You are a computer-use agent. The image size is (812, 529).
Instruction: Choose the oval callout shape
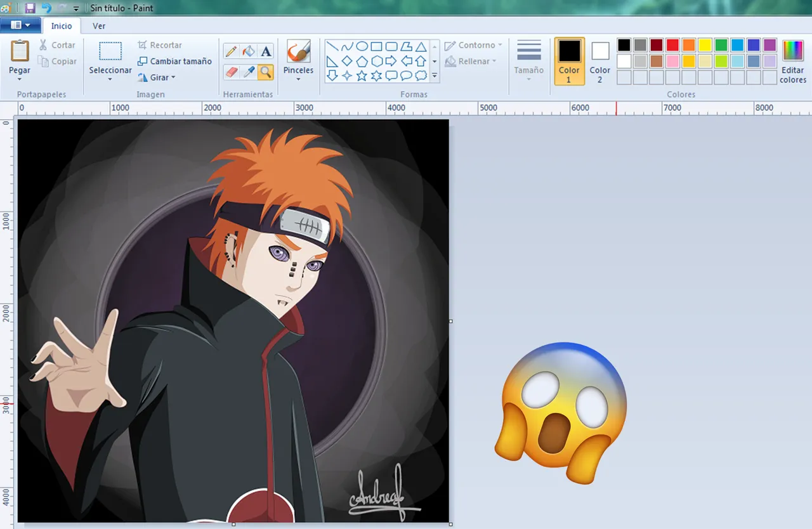(x=406, y=75)
